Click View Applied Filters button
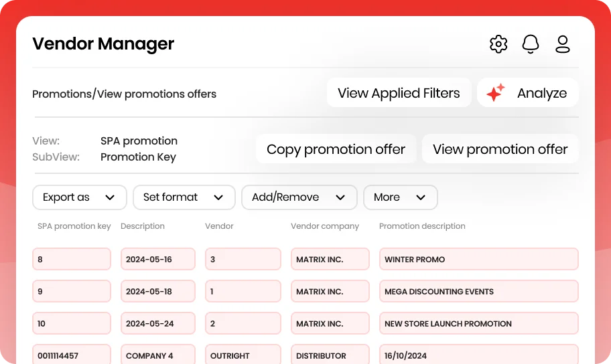The width and height of the screenshot is (611, 364). 399,92
